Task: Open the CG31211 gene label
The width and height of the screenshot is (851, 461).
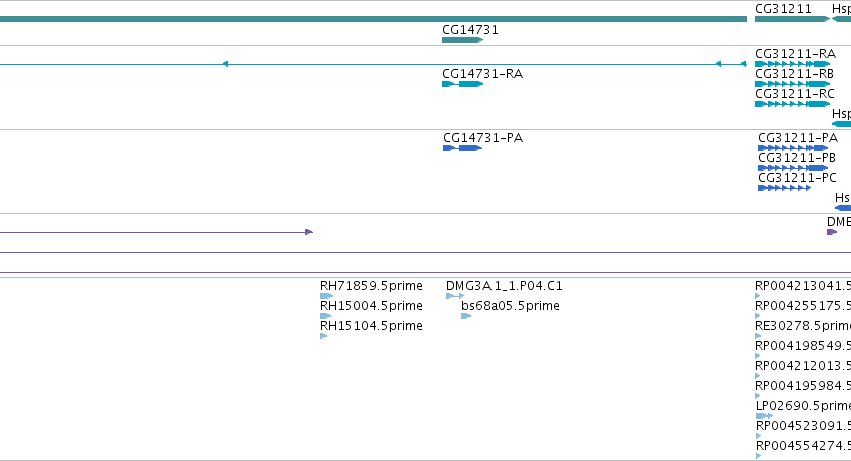Action: click(783, 9)
